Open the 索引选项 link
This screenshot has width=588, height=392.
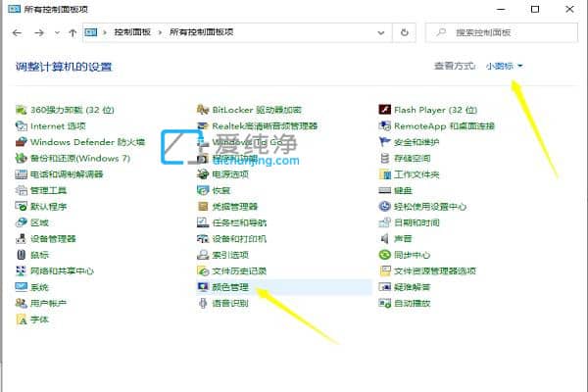pyautogui.click(x=230, y=255)
